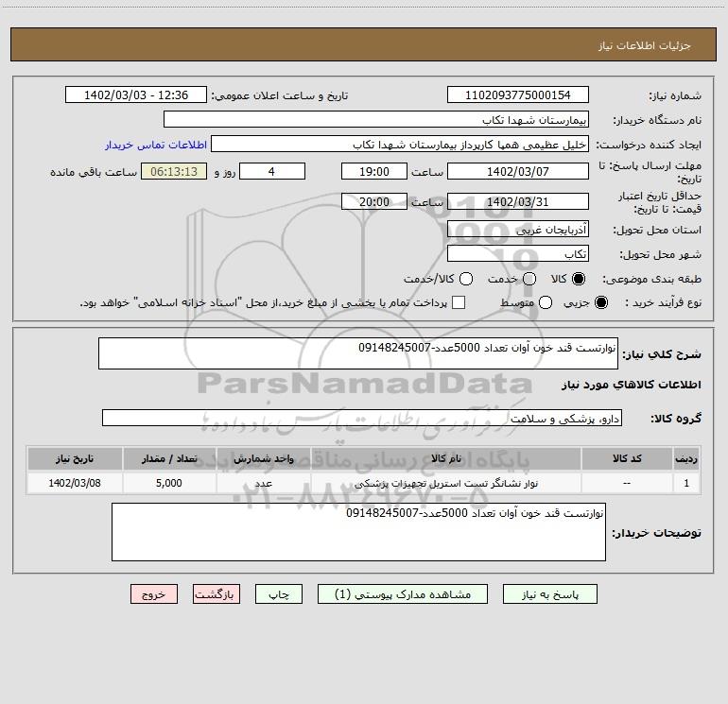This screenshot has width=728, height=704.
Task: Click the خروج exit button
Action: coord(154,594)
